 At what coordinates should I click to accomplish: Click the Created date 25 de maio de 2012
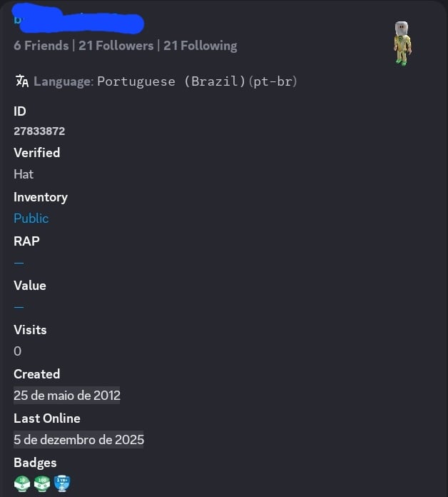pyautogui.click(x=67, y=396)
